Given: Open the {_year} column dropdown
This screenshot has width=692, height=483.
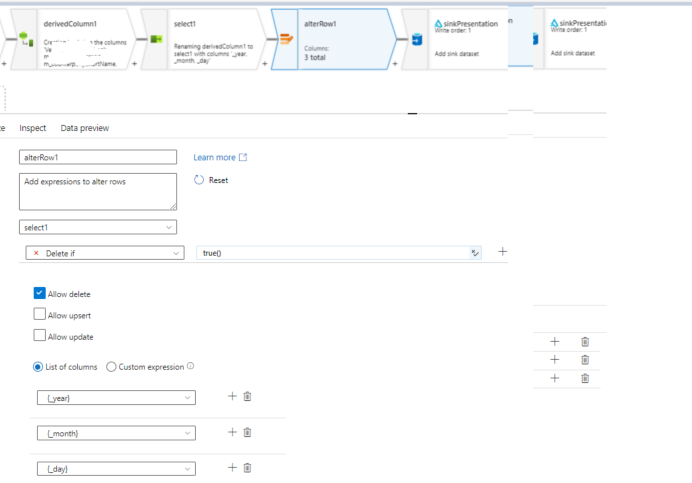Looking at the screenshot, I should click(x=117, y=397).
